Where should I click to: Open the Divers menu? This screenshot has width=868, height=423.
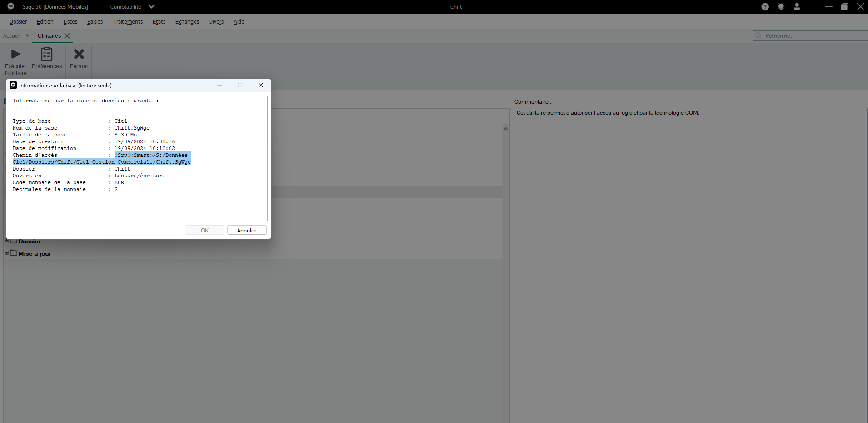click(x=216, y=22)
